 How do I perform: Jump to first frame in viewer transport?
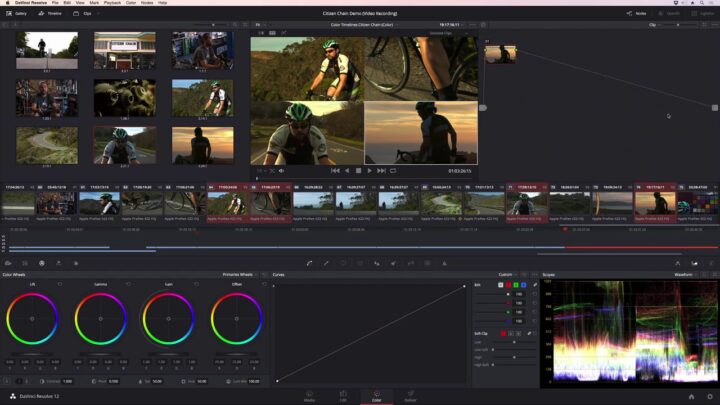pos(335,171)
